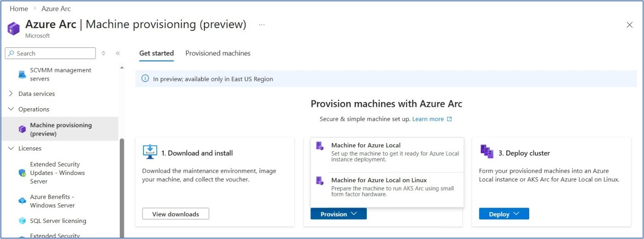Select Machine provisioning (preview) menu item
Image resolution: width=644 pixels, height=239 pixels.
click(60, 129)
